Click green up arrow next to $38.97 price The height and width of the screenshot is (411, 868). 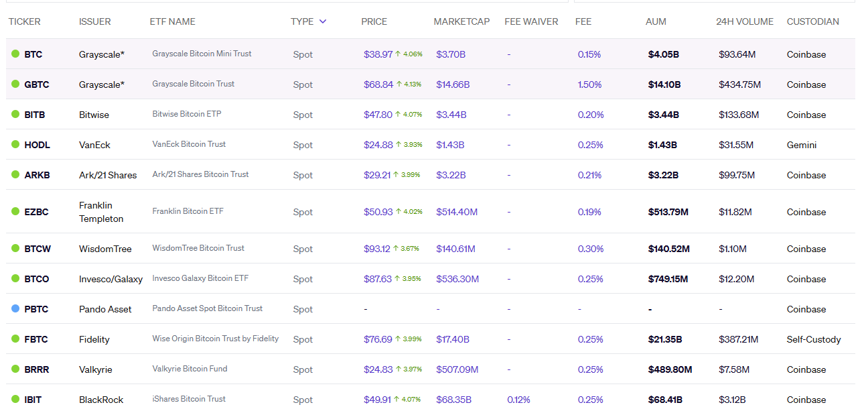[x=398, y=54]
